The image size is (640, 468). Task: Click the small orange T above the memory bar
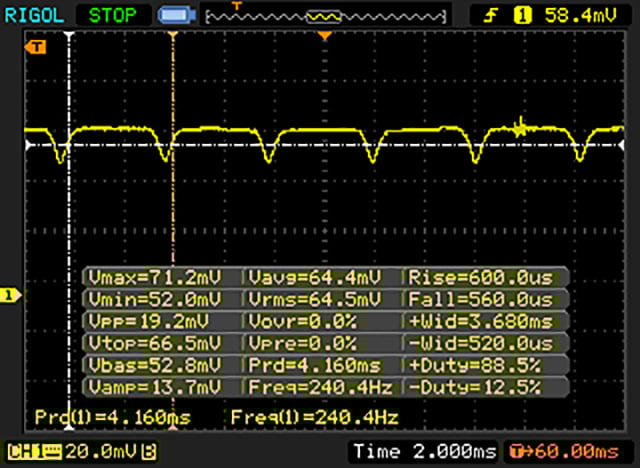236,5
